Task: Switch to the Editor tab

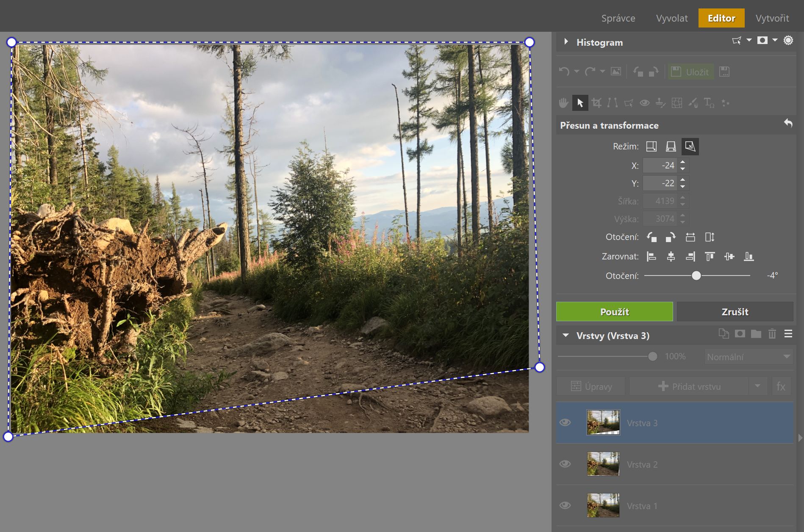Action: point(721,18)
